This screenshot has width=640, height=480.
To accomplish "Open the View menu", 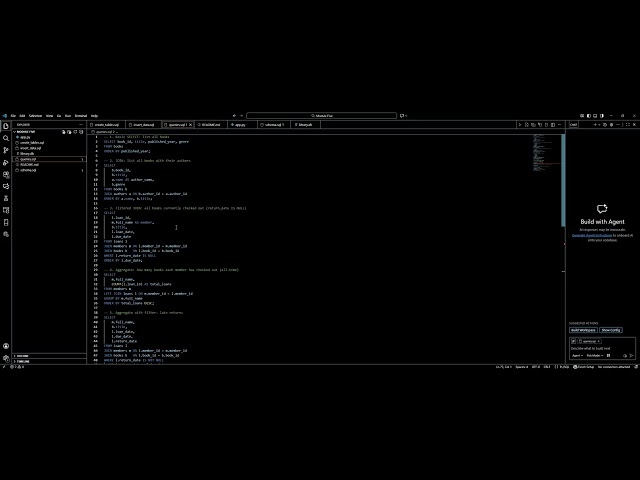I will tap(49, 116).
